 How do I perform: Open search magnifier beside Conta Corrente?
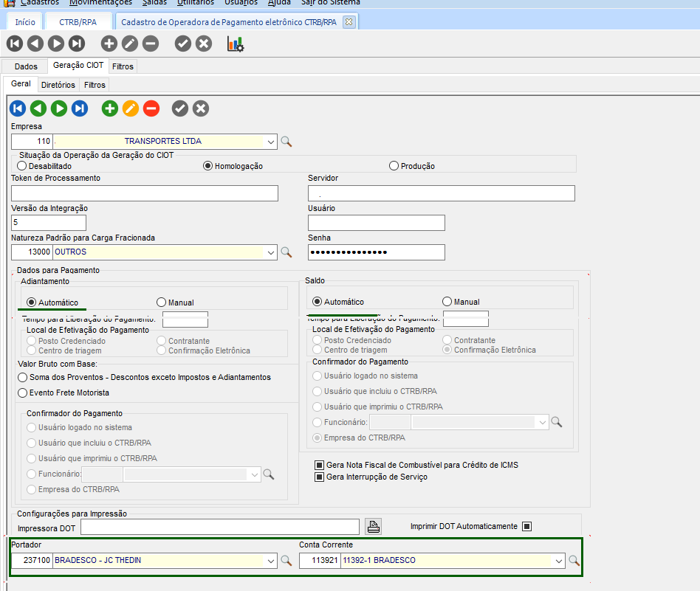[x=574, y=561]
